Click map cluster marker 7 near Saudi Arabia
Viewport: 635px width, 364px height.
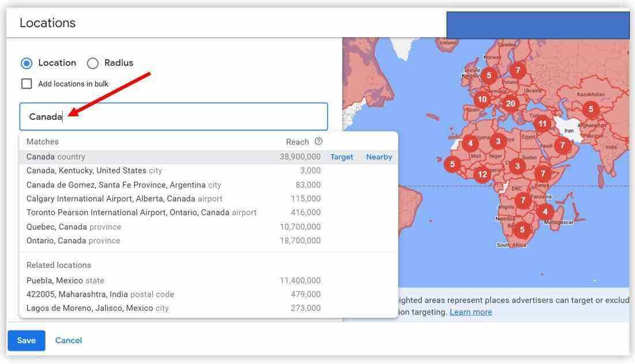pos(562,145)
